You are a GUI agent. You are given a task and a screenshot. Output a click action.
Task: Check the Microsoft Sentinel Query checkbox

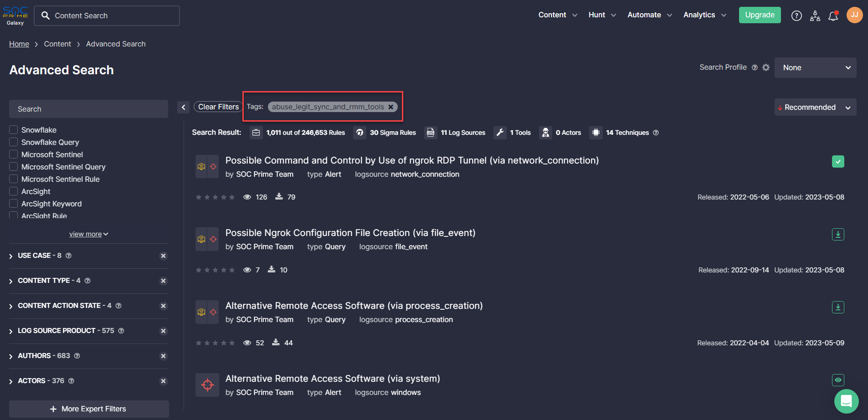14,167
